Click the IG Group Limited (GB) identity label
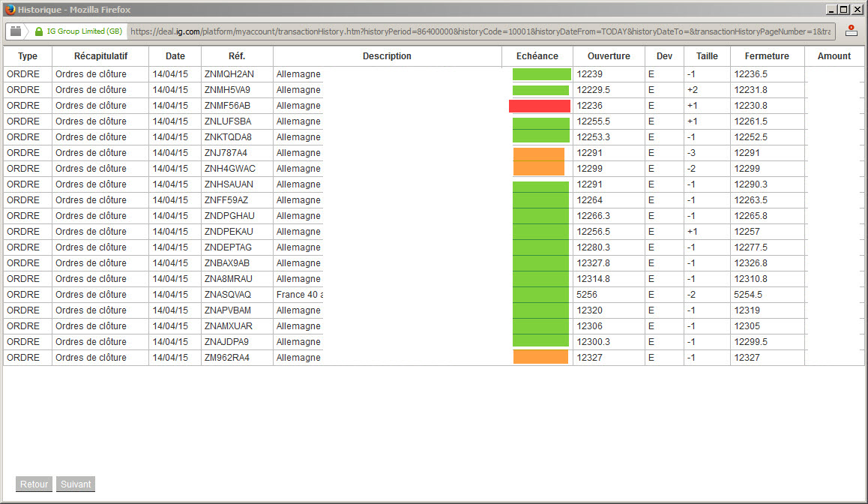This screenshot has width=868, height=504. 84,31
